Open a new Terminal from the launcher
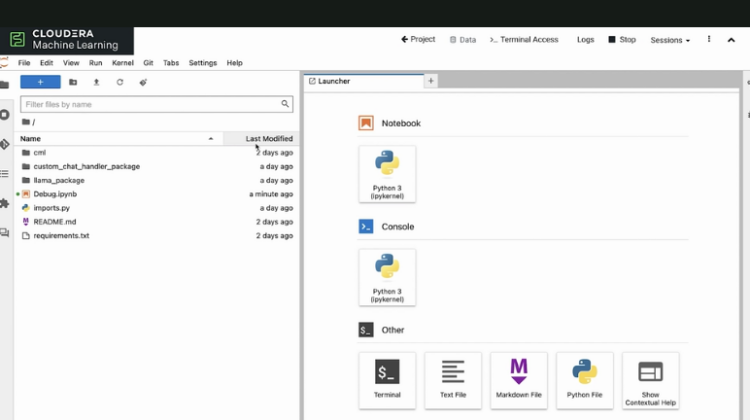Viewport: 750px width, 420px height. click(387, 379)
